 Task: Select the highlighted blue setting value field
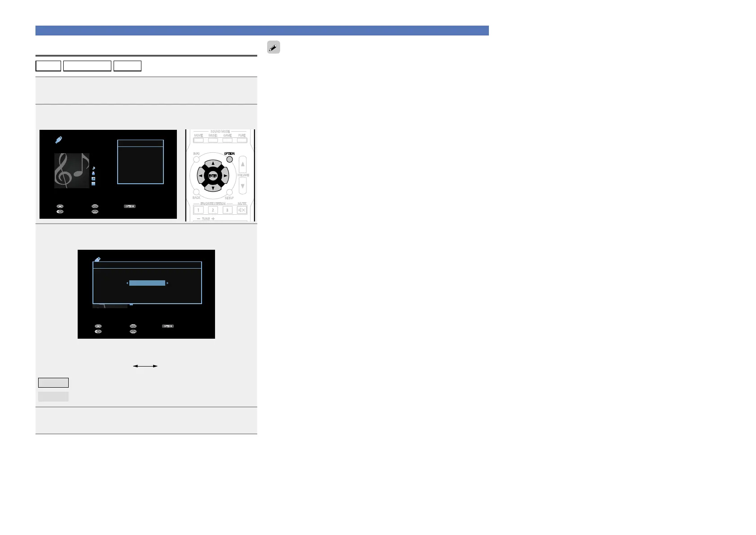coord(147,283)
